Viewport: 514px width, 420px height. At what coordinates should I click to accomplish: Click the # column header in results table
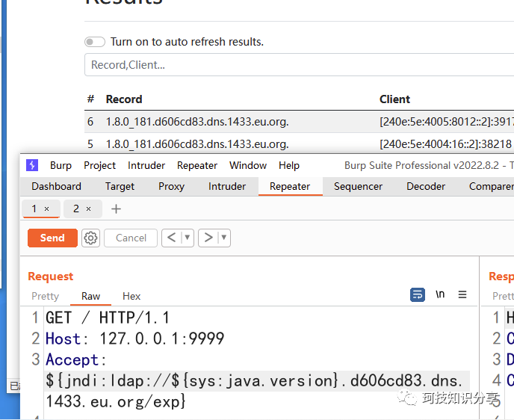click(91, 99)
